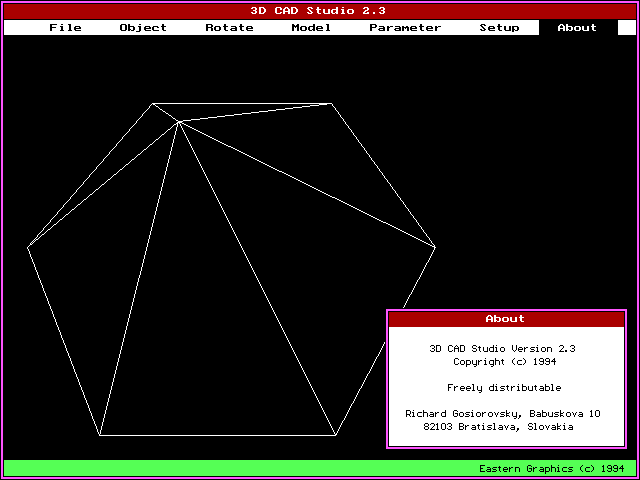The width and height of the screenshot is (640, 480).
Task: Open the File menu
Action: click(x=65, y=28)
